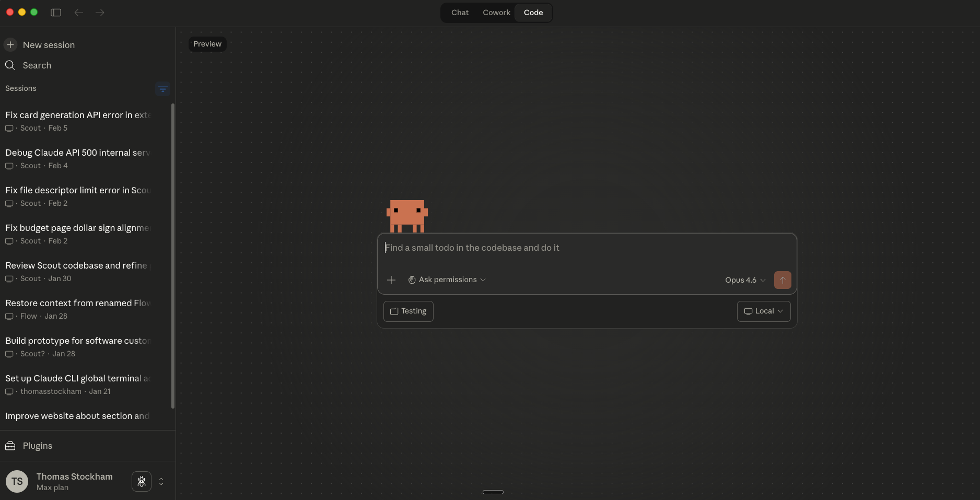Viewport: 980px width, 500px height.
Task: Expand the Local environment dropdown
Action: coord(763,311)
